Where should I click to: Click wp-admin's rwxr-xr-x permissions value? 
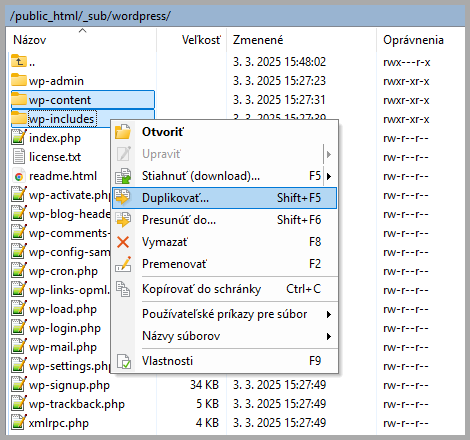coord(406,81)
